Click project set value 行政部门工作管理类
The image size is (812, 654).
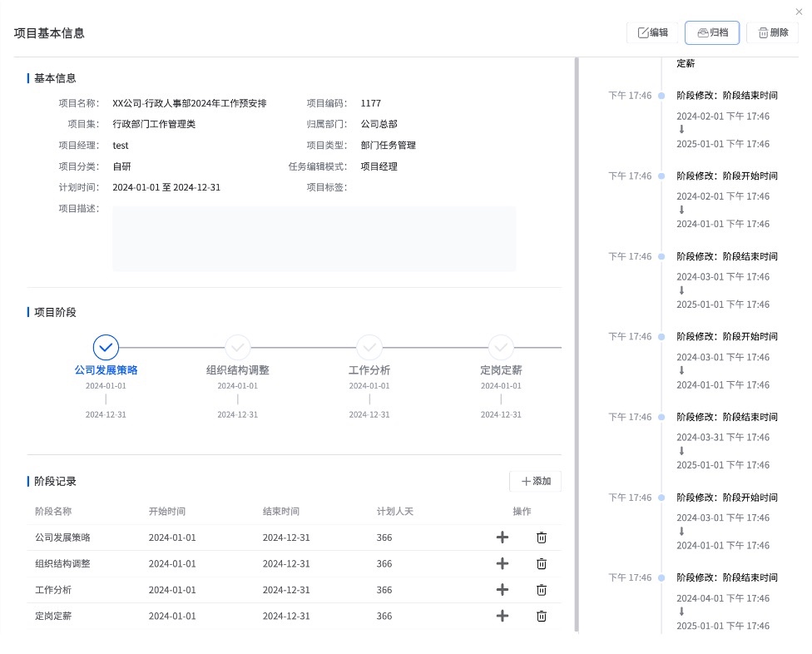[154, 124]
